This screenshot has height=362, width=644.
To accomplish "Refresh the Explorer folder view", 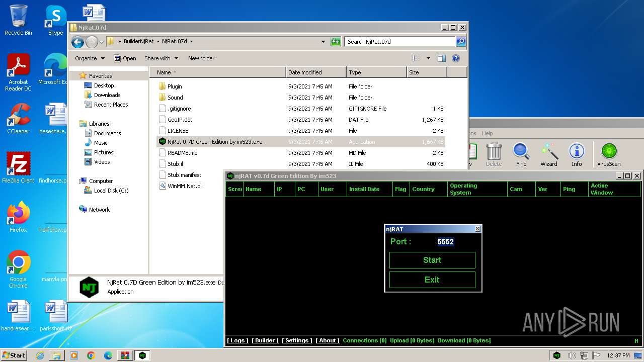I will [336, 42].
